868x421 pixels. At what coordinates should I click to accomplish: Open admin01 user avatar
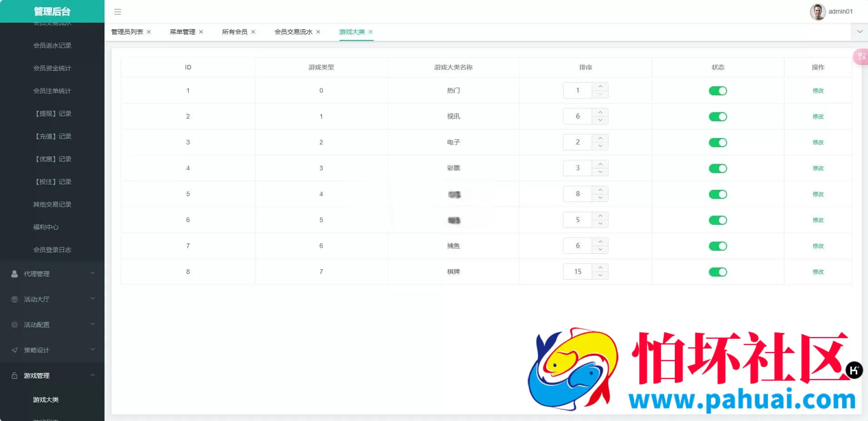point(818,12)
